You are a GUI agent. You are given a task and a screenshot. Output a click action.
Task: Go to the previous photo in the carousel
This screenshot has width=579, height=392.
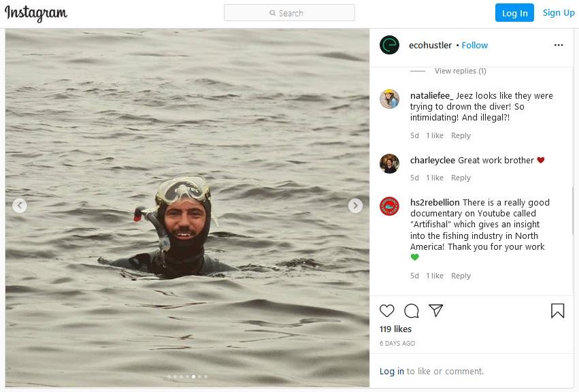coord(20,205)
